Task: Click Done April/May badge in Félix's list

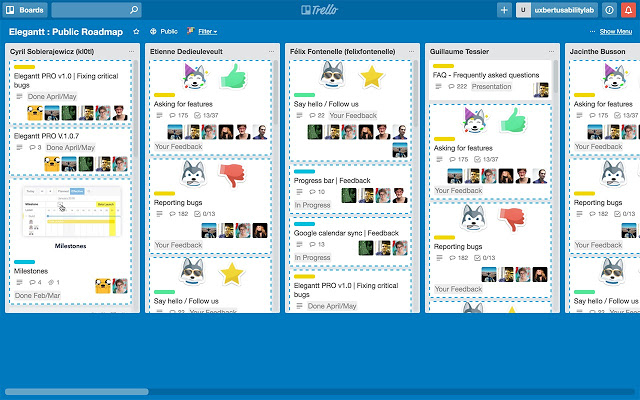Action: coord(332,306)
